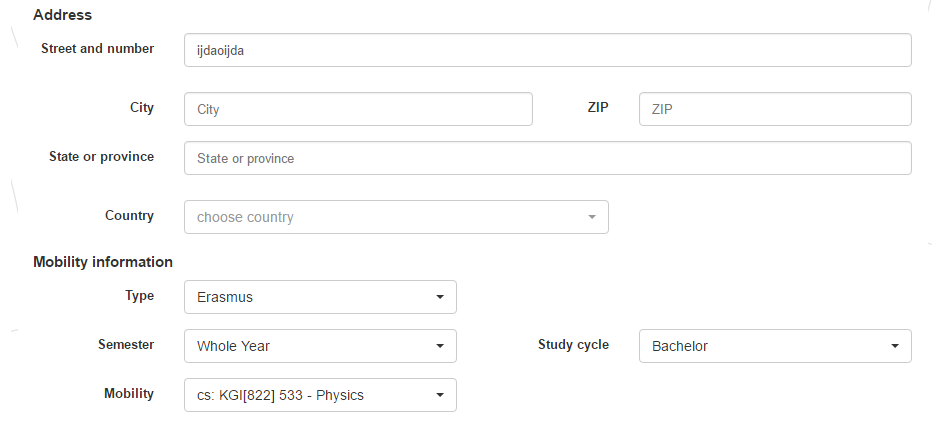The width and height of the screenshot is (932, 422).
Task: Click the "Study cycle" label
Action: (x=575, y=344)
